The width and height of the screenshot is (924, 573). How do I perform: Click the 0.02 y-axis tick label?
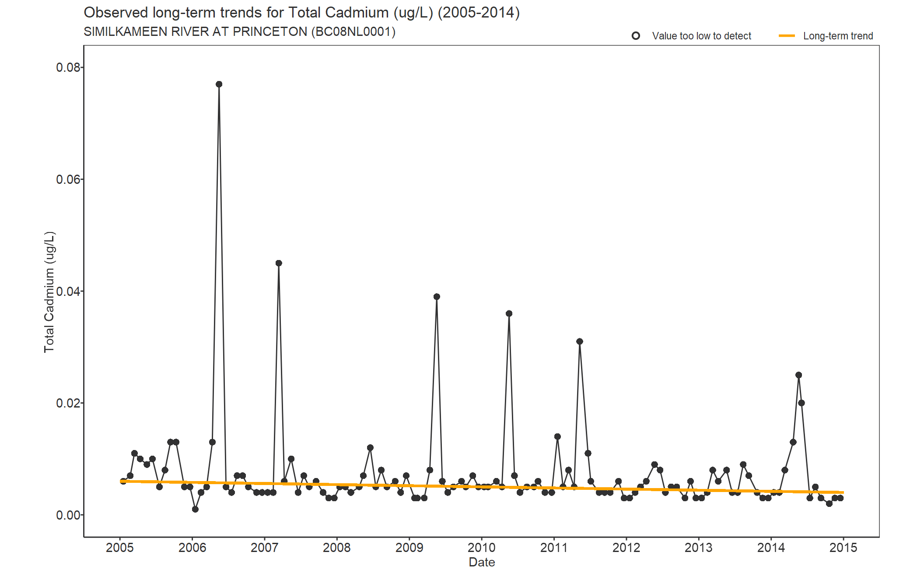[x=68, y=403]
